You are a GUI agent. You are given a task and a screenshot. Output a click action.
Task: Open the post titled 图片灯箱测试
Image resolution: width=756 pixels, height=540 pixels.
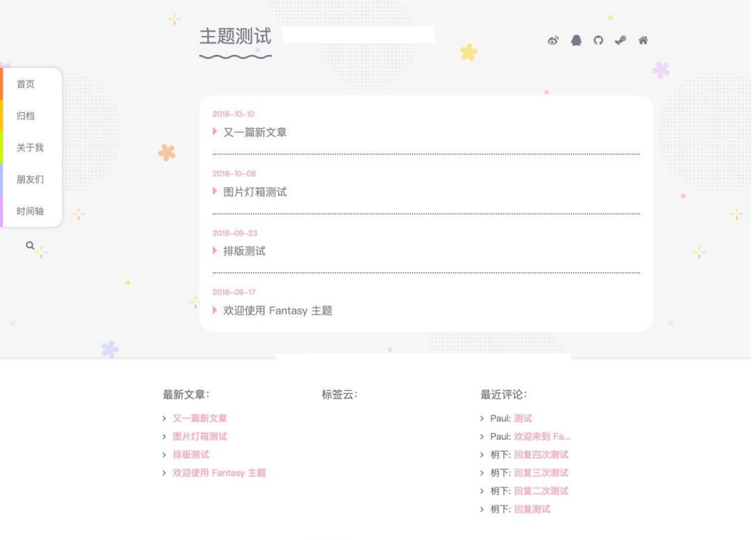pos(255,192)
